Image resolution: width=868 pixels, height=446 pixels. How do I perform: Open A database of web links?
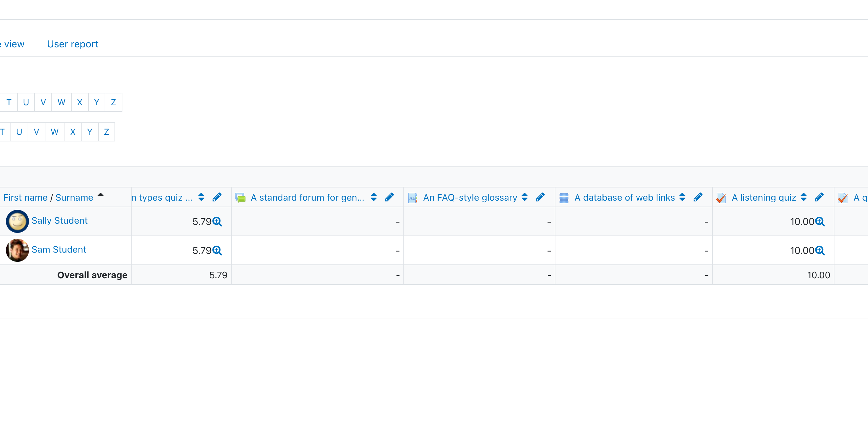[x=625, y=197]
